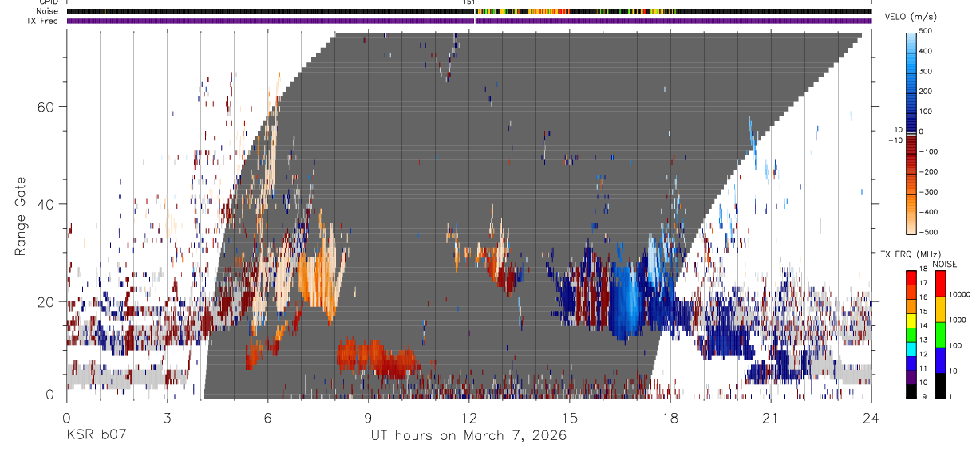Click the '18' hour tick on the time axis
The width and height of the screenshot is (980, 452).
pos(670,417)
